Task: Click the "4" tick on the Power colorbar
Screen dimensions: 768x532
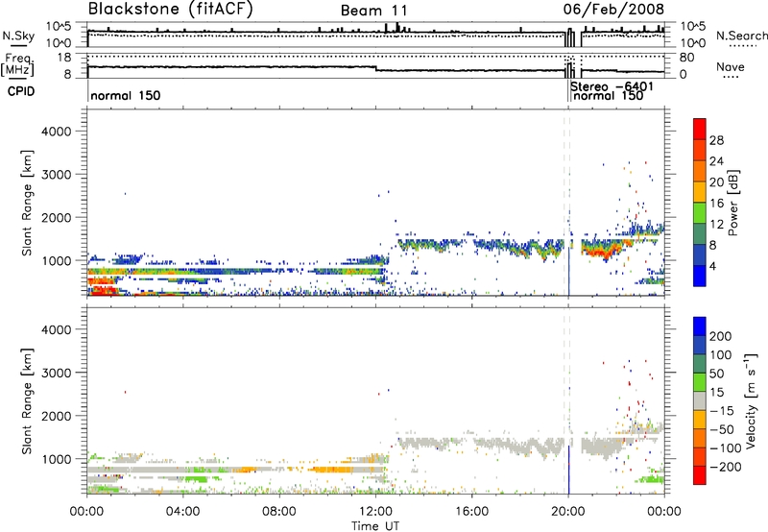Action: pos(713,266)
